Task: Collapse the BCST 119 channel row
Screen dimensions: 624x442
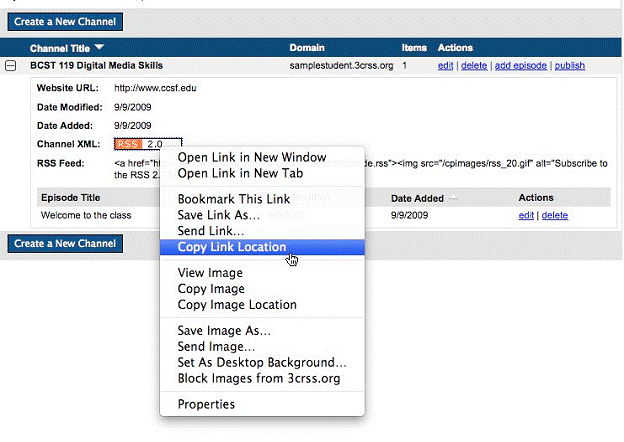Action: pyautogui.click(x=11, y=66)
